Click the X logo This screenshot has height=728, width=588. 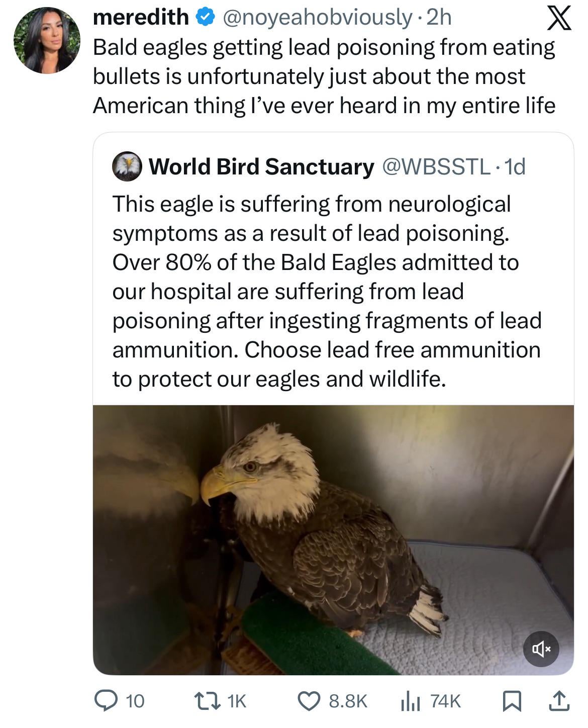558,20
